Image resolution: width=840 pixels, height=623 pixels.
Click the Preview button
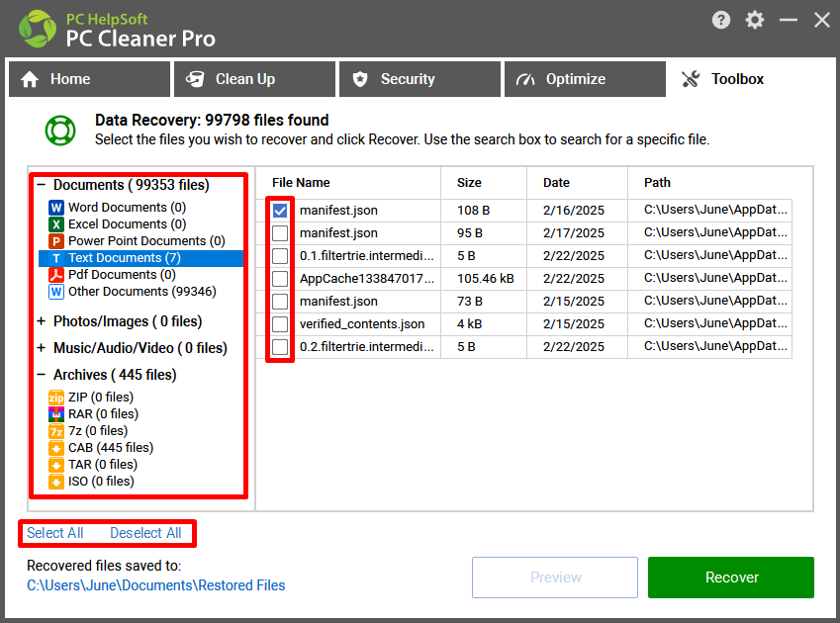[x=555, y=578]
